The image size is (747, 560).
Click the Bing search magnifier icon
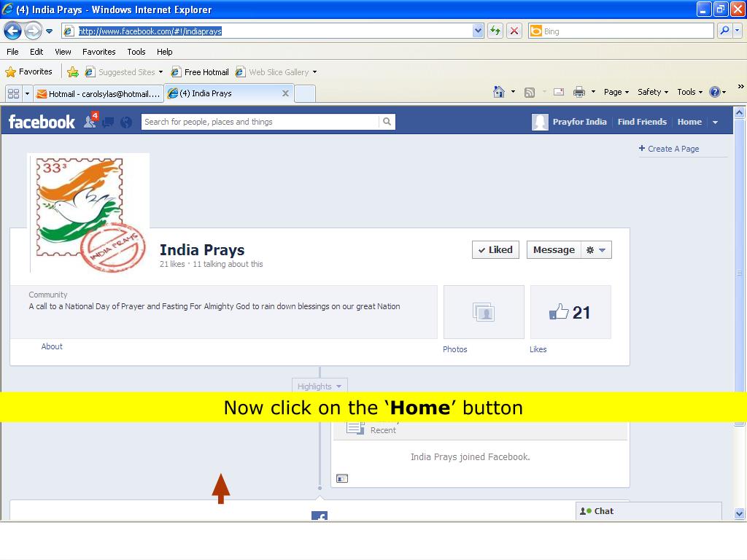click(724, 31)
